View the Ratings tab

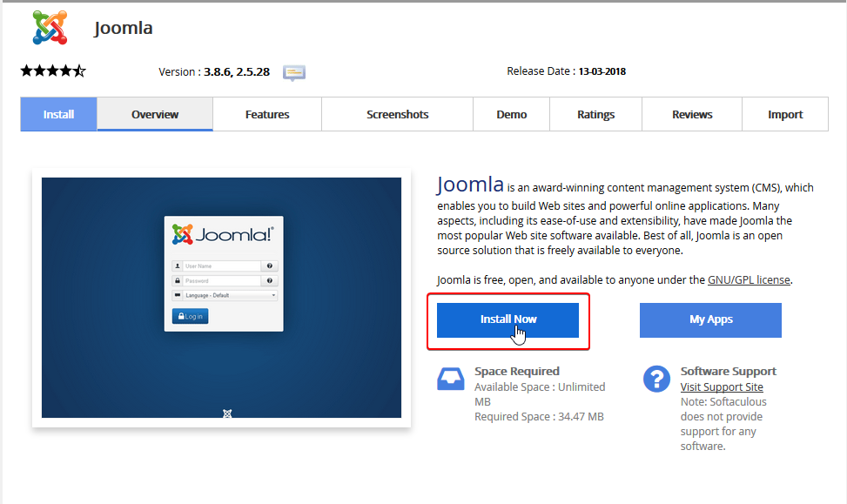[x=595, y=114]
